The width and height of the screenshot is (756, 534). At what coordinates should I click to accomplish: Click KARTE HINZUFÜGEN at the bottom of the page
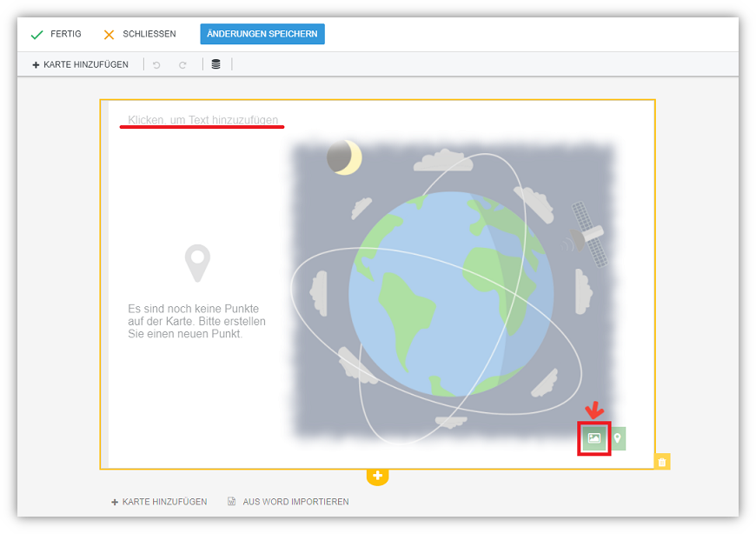(x=159, y=502)
